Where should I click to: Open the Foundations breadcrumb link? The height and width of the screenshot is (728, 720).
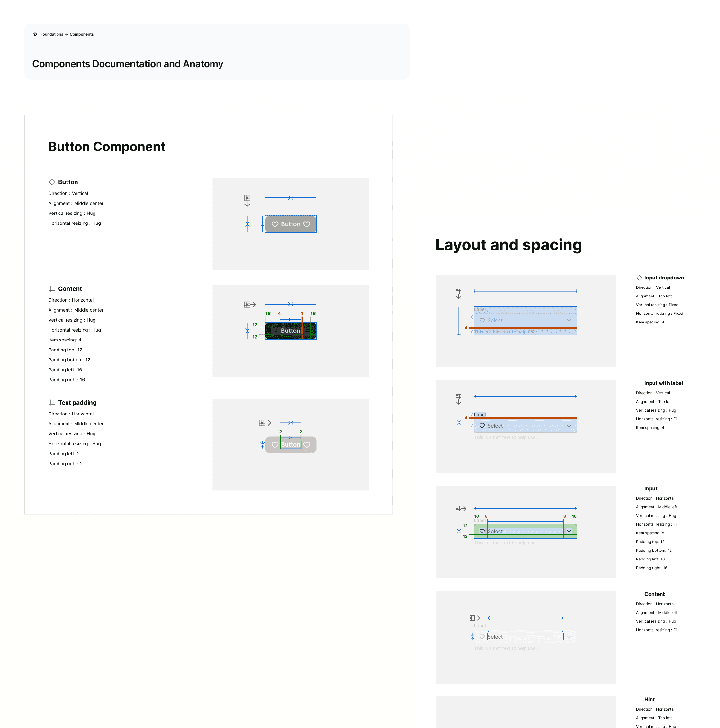52,34
